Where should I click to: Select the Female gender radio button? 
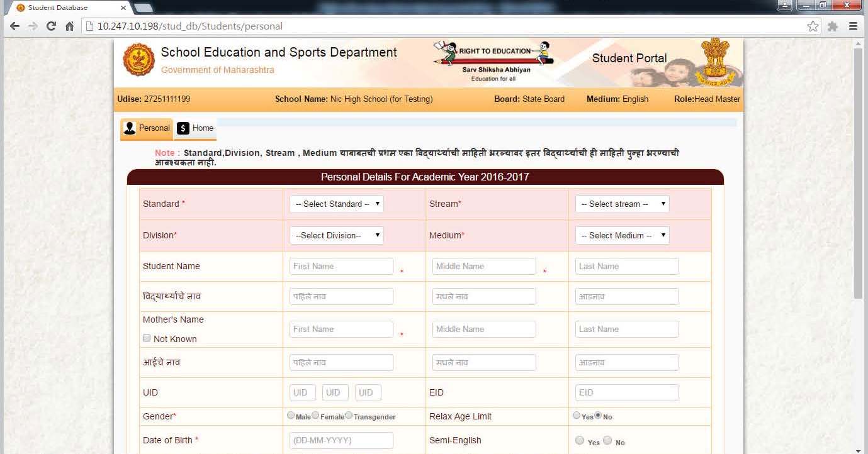(315, 414)
